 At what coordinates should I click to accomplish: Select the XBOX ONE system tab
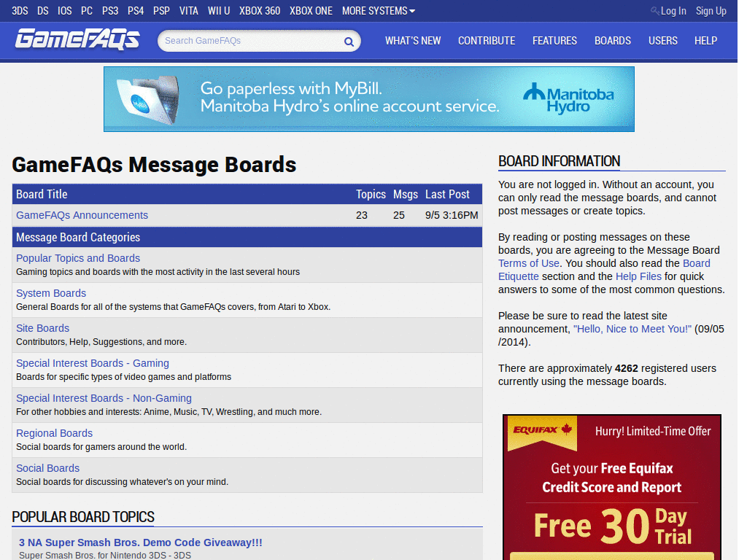(x=311, y=10)
